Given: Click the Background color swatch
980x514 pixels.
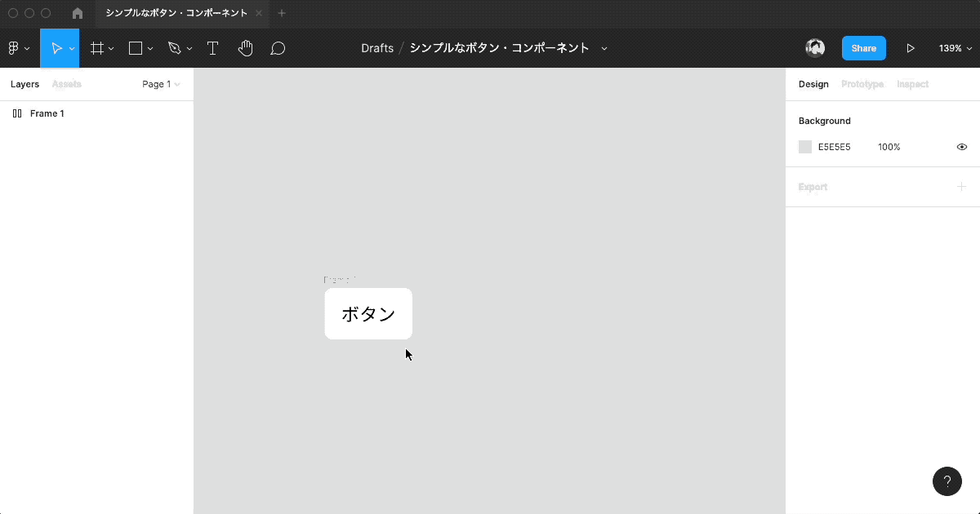Looking at the screenshot, I should coord(804,147).
